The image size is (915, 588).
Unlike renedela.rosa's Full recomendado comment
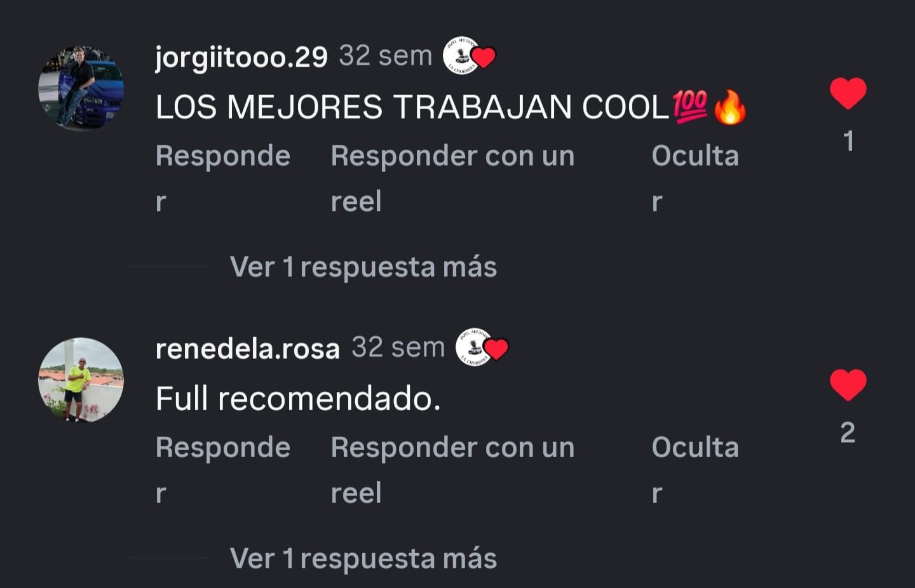pos(848,385)
